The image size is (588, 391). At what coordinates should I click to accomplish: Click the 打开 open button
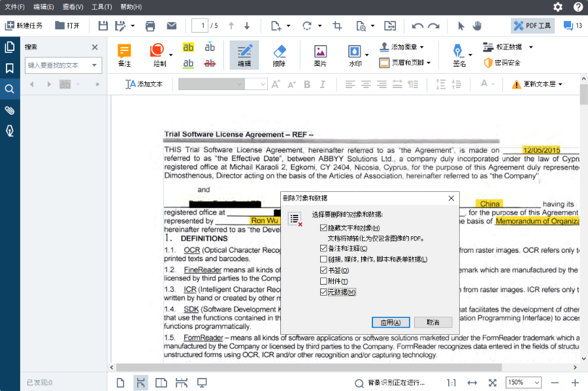pos(67,26)
